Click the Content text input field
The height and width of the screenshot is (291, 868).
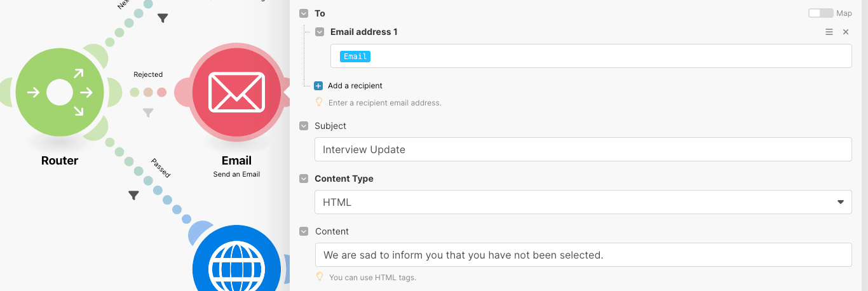(583, 255)
